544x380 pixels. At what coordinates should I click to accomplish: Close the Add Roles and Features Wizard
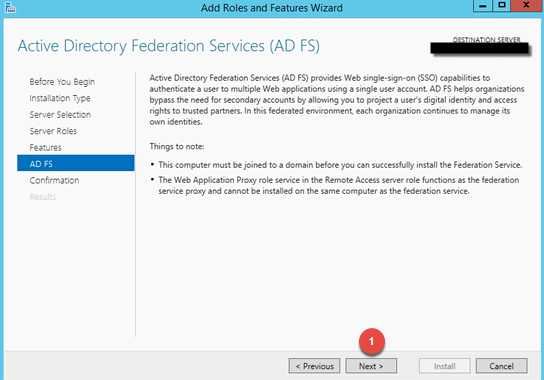(x=526, y=6)
